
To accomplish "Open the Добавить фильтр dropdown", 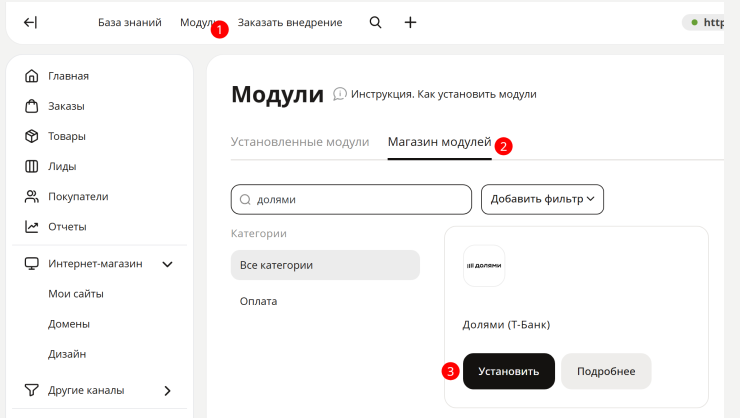I will pos(542,199).
